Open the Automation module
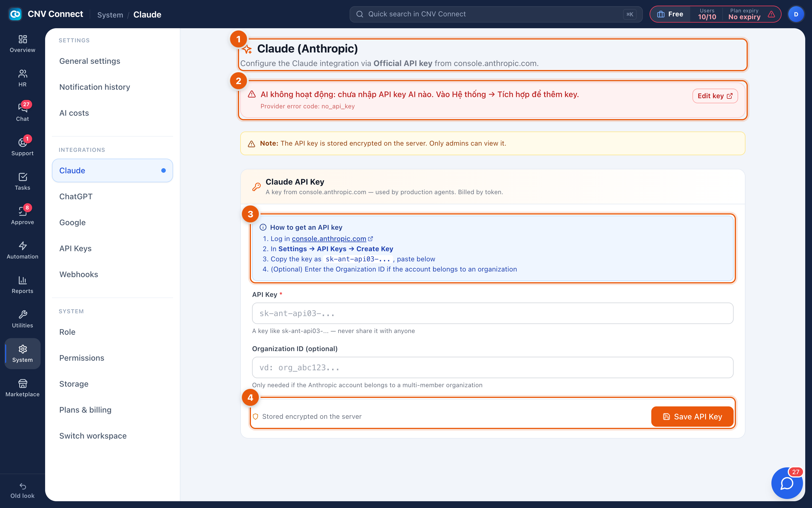812x508 pixels. click(x=23, y=250)
